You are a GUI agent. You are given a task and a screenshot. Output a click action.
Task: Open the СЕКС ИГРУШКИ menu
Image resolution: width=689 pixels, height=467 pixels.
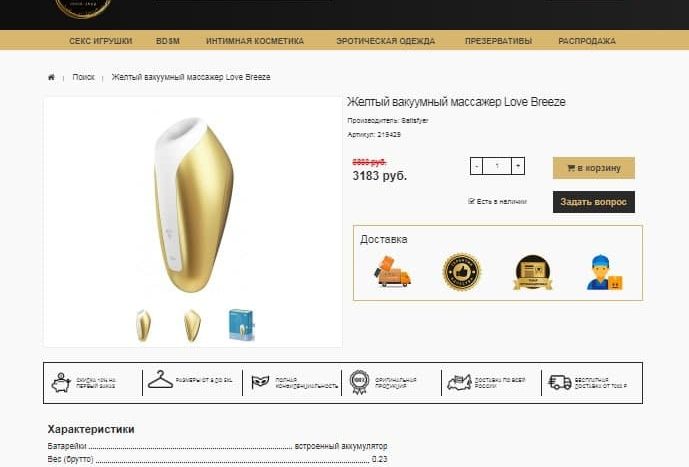(x=101, y=41)
